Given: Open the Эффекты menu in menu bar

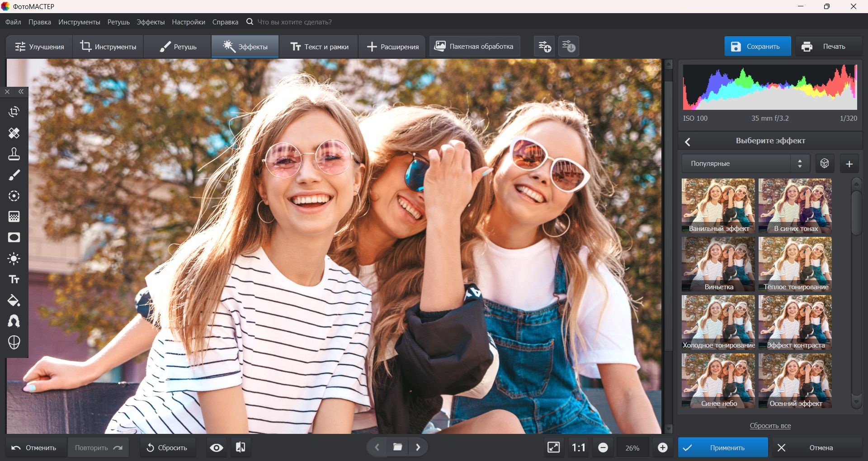Looking at the screenshot, I should [x=151, y=22].
